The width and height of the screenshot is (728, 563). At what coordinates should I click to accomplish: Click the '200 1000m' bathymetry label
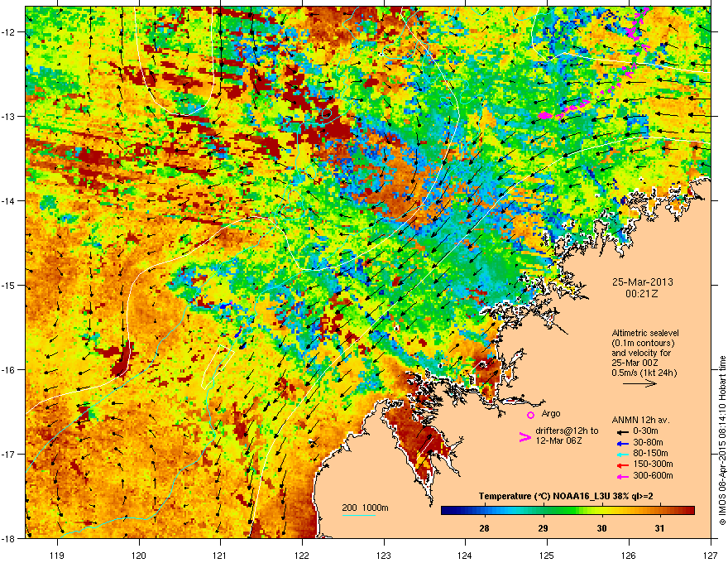[x=365, y=508]
